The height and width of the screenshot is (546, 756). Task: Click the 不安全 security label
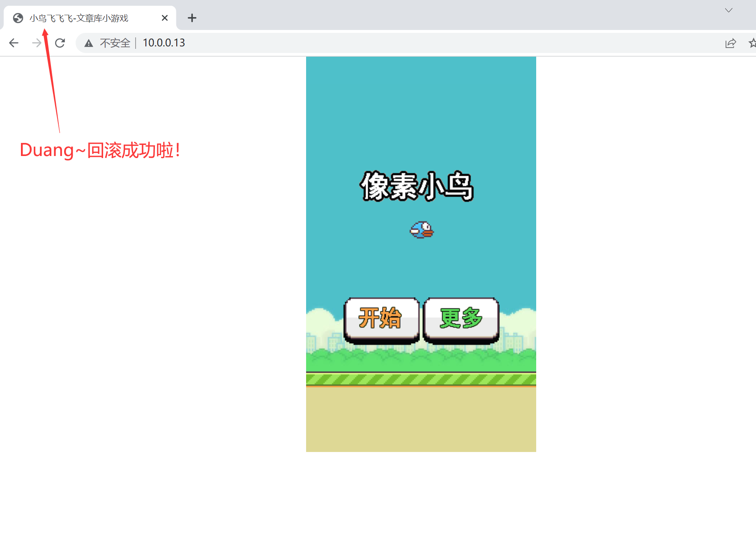point(115,43)
